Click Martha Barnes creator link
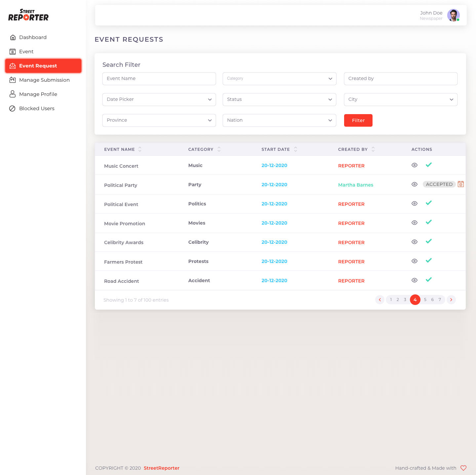 [356, 185]
